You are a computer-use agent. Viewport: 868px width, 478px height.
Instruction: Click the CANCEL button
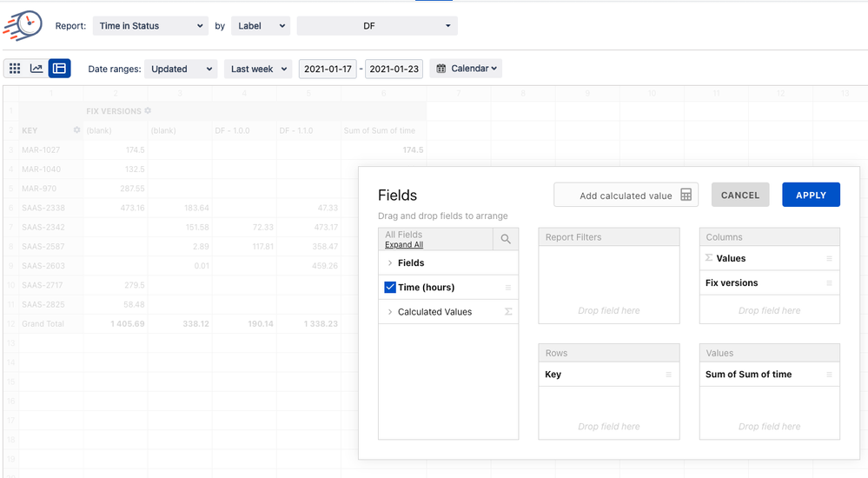[740, 195]
